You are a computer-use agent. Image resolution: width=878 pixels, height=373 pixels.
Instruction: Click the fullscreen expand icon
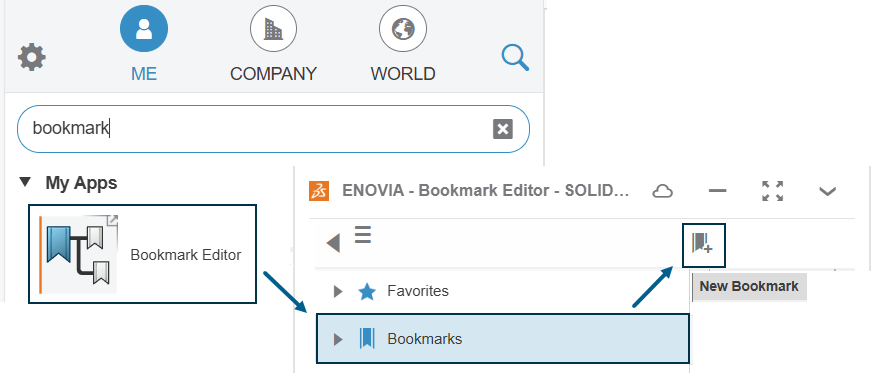[x=773, y=191]
